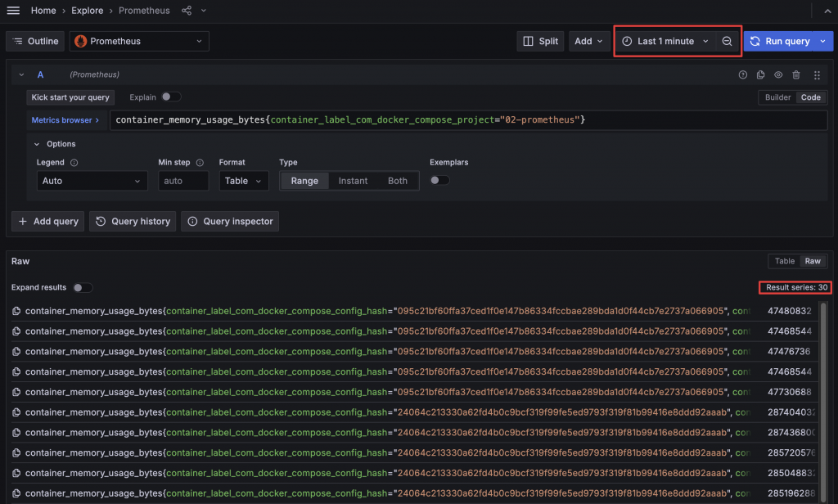The image size is (838, 504).
Task: Open the hamburger navigation menu
Action: [x=13, y=10]
